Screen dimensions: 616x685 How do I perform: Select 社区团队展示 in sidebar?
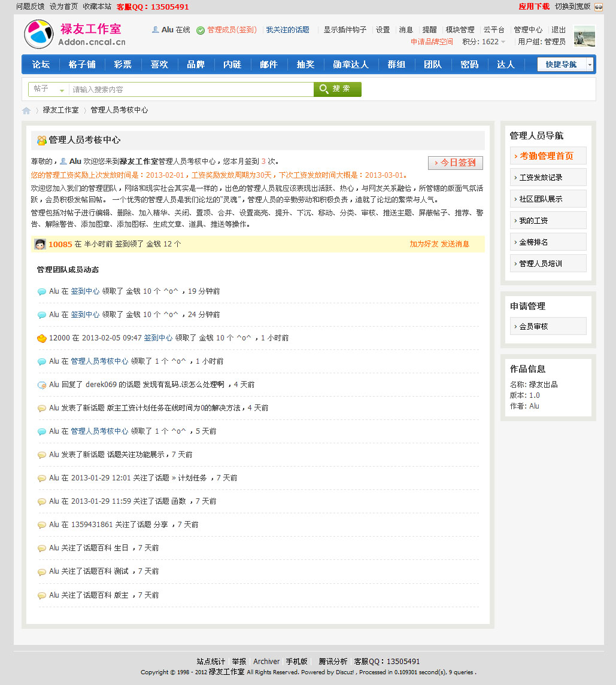[548, 199]
